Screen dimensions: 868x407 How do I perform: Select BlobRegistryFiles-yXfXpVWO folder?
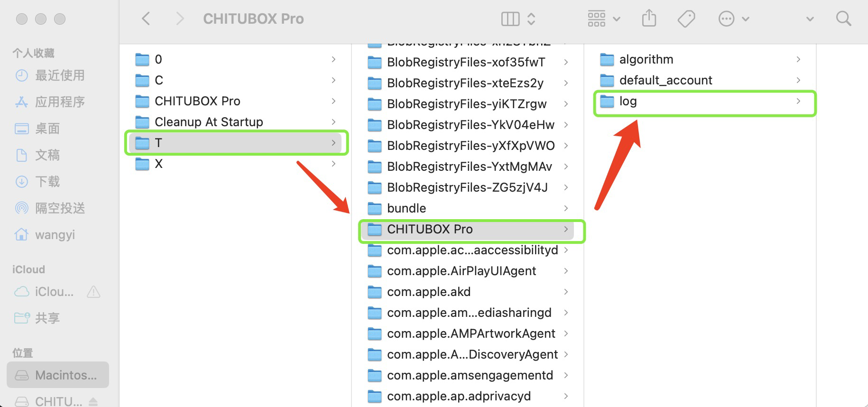coord(468,146)
